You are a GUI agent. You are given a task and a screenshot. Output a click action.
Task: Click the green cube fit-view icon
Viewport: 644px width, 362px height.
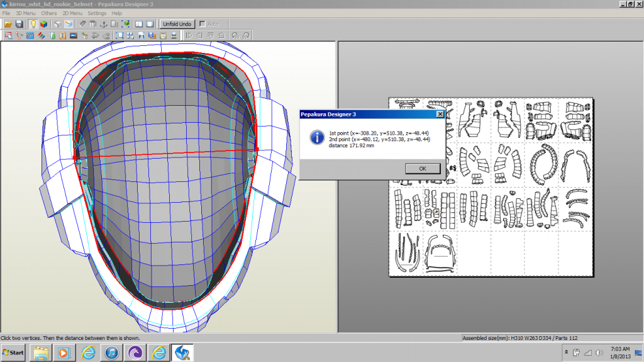(126, 25)
